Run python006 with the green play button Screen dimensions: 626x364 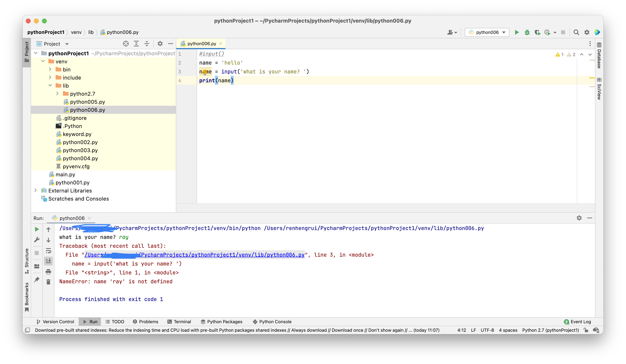click(517, 32)
